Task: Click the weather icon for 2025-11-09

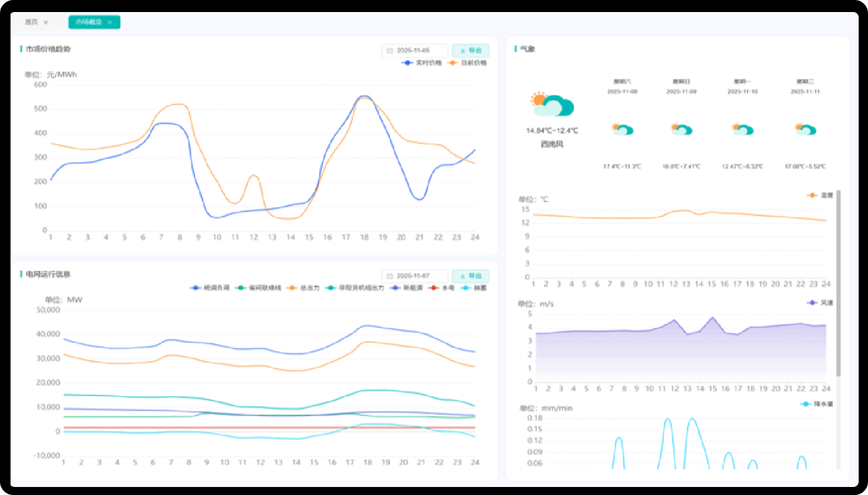Action: coord(681,128)
